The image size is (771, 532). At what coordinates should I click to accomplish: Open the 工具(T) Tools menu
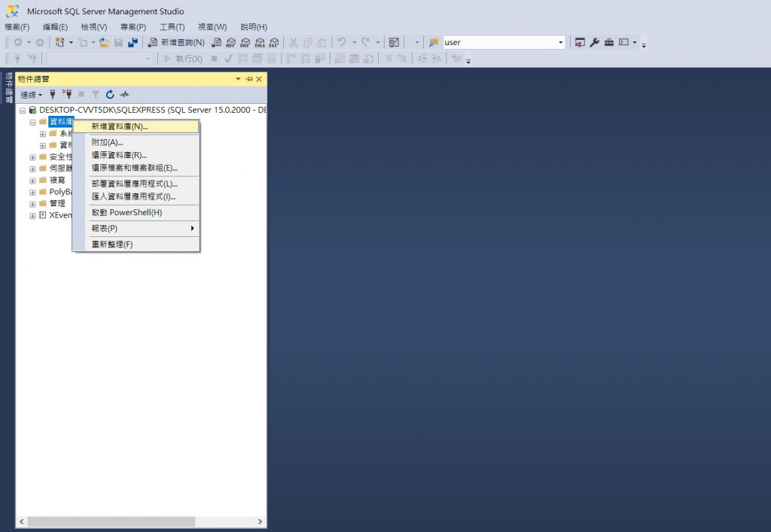coord(172,27)
